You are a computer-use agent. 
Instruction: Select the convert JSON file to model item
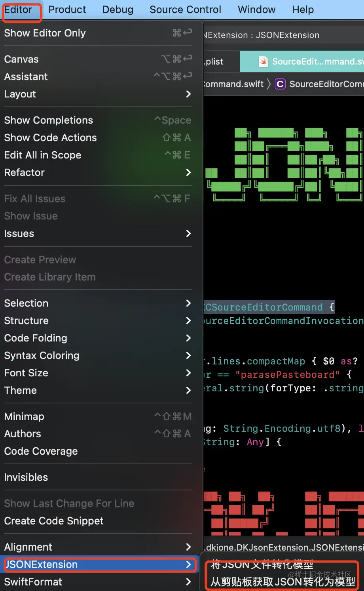pyautogui.click(x=262, y=565)
